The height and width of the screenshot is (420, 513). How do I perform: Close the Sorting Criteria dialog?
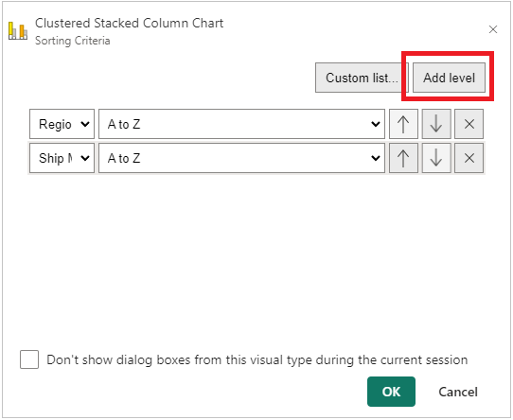click(493, 29)
